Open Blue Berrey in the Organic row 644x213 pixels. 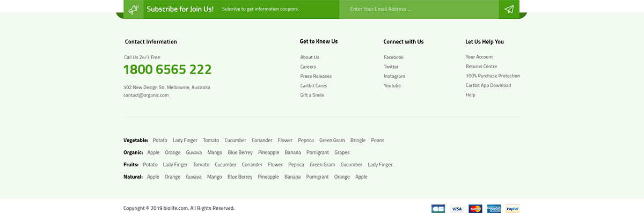[240, 152]
